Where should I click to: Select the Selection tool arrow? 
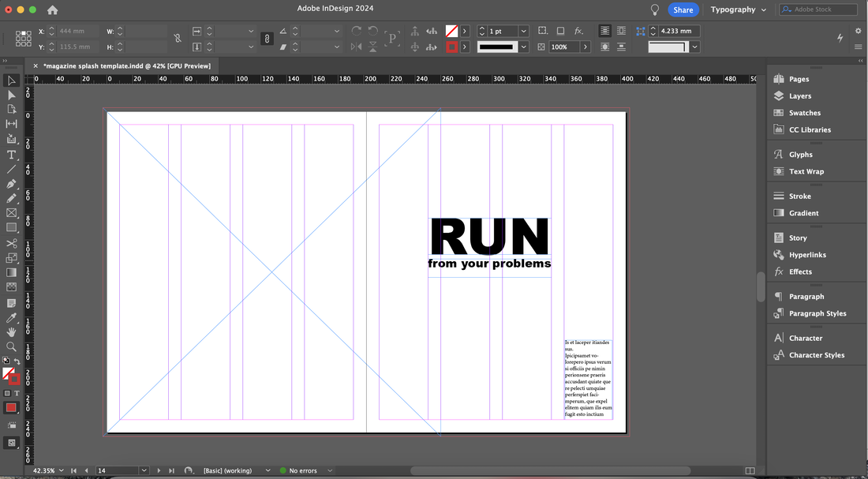click(11, 80)
